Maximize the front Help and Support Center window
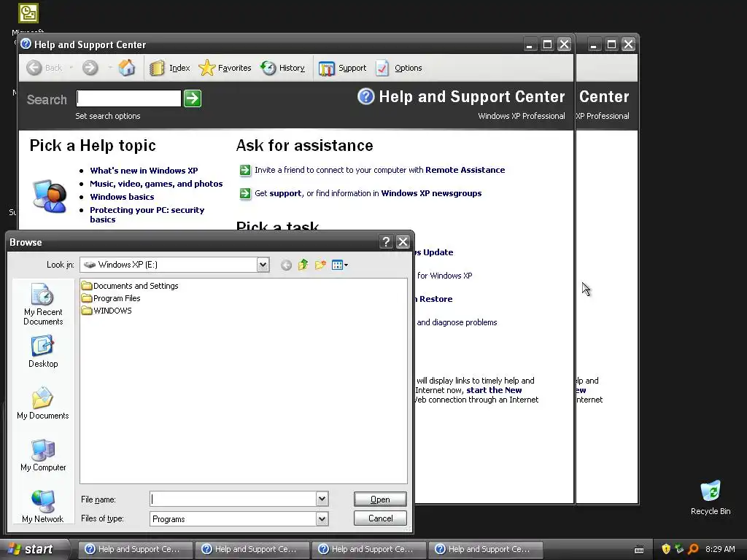Image resolution: width=747 pixels, height=560 pixels. click(x=547, y=44)
